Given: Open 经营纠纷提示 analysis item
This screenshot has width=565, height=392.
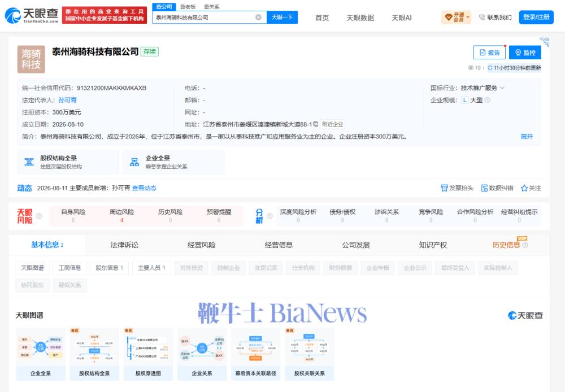Looking at the screenshot, I should point(519,216).
